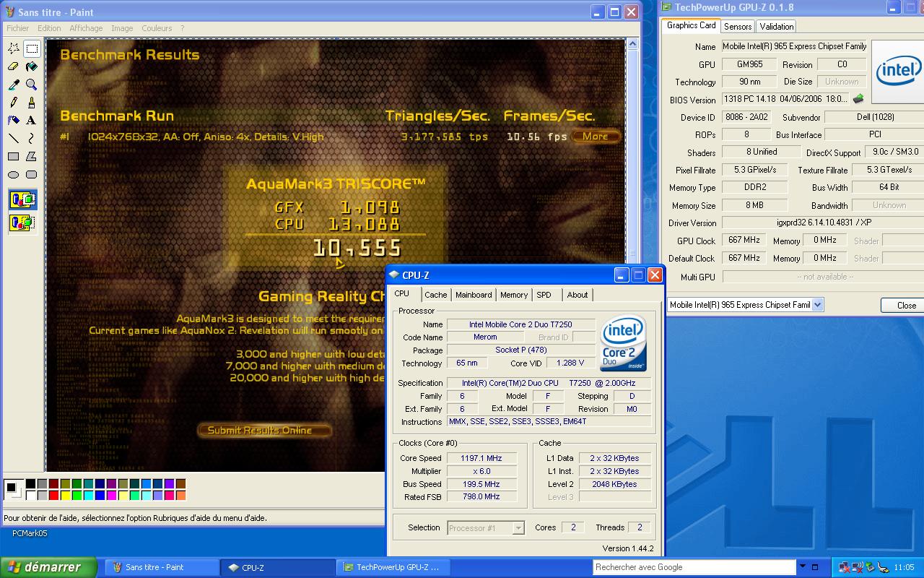The width and height of the screenshot is (924, 578).
Task: Pick the bright red color swatch
Action: 53,495
